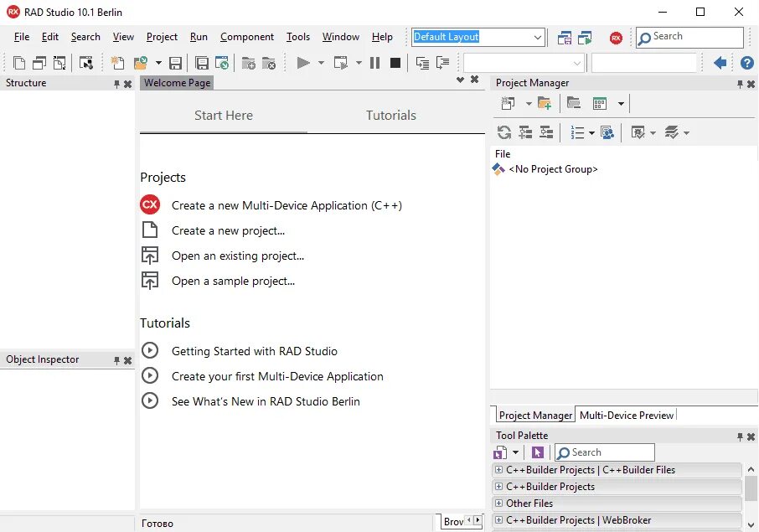Viewport: 759px width, 532px height.
Task: Click the Add folder icon in Project Manager
Action: pyautogui.click(x=545, y=103)
